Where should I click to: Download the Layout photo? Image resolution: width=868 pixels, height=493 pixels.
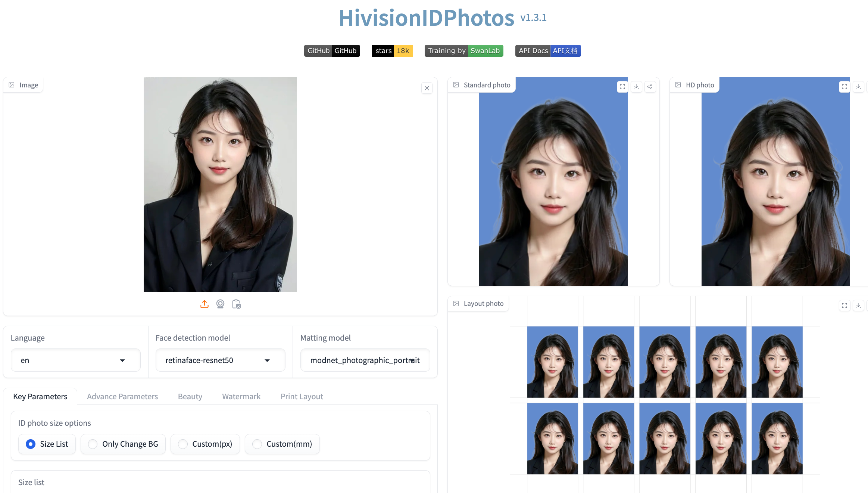coord(858,306)
